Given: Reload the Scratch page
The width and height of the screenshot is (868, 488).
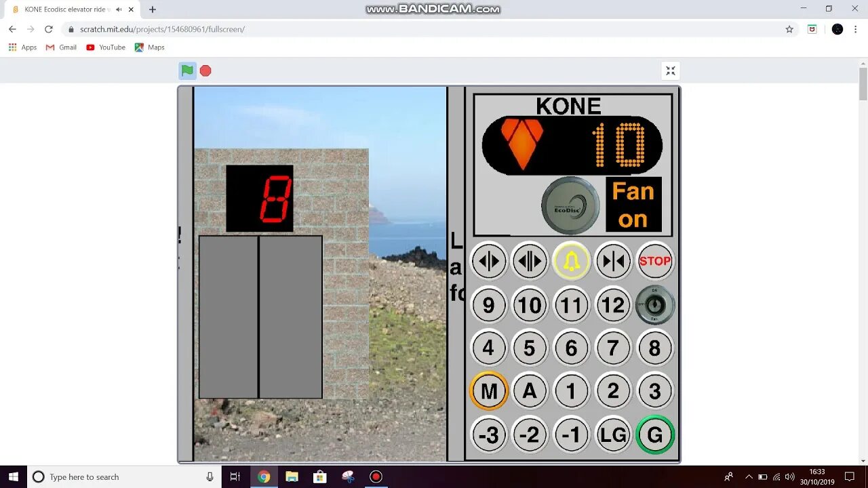Looking at the screenshot, I should coord(48,29).
